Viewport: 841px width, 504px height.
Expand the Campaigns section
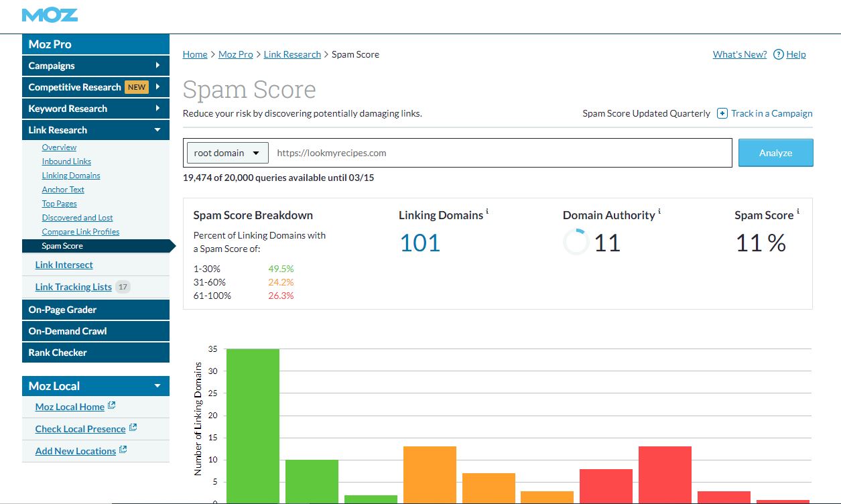pyautogui.click(x=95, y=65)
